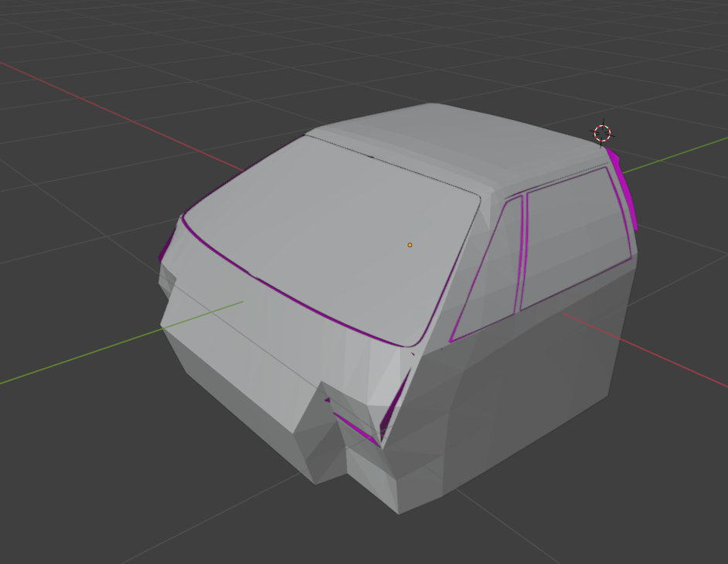The image size is (728, 564).
Task: Click the orange object origin dot
Action: click(410, 245)
